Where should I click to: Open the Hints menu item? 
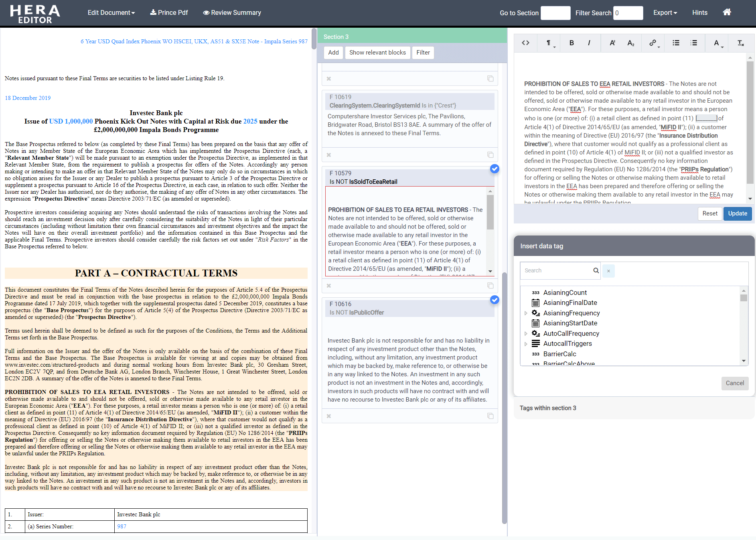(x=699, y=13)
